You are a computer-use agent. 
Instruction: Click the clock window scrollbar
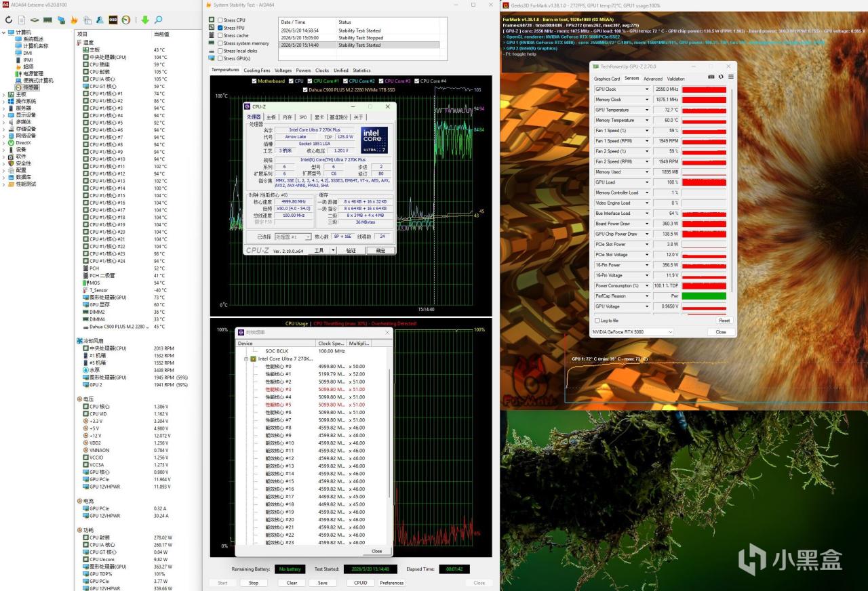[x=389, y=434]
